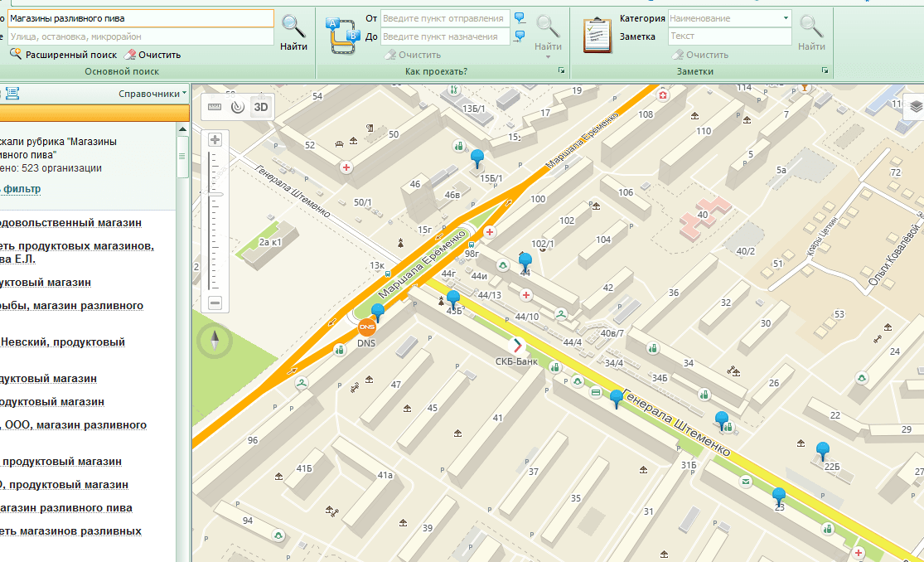Click the departure point От field

[445, 18]
